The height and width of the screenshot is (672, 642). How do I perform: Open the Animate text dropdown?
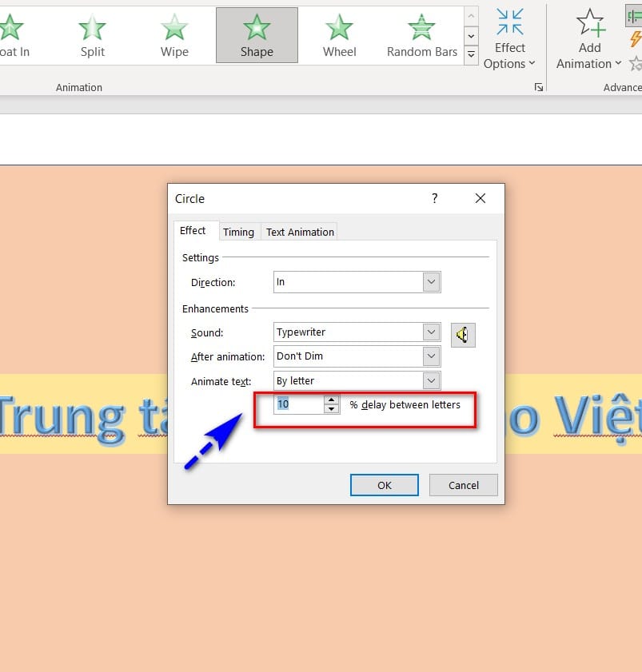coord(431,380)
